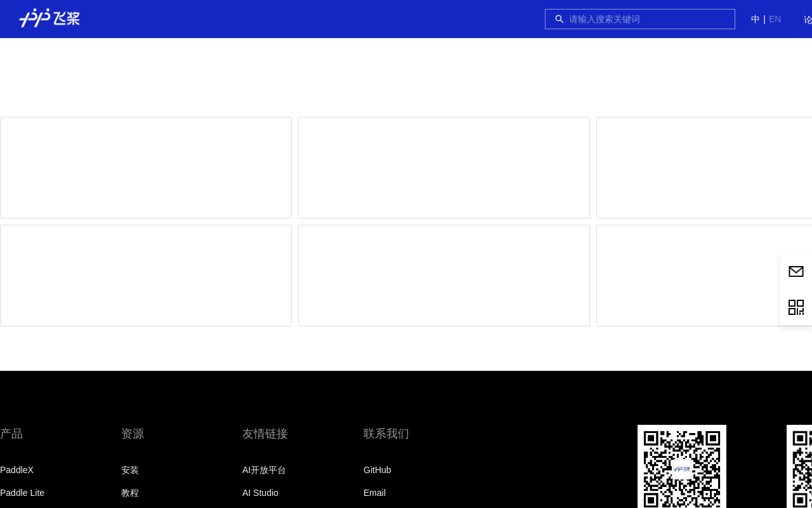Show the QR code floating icon

(x=796, y=307)
